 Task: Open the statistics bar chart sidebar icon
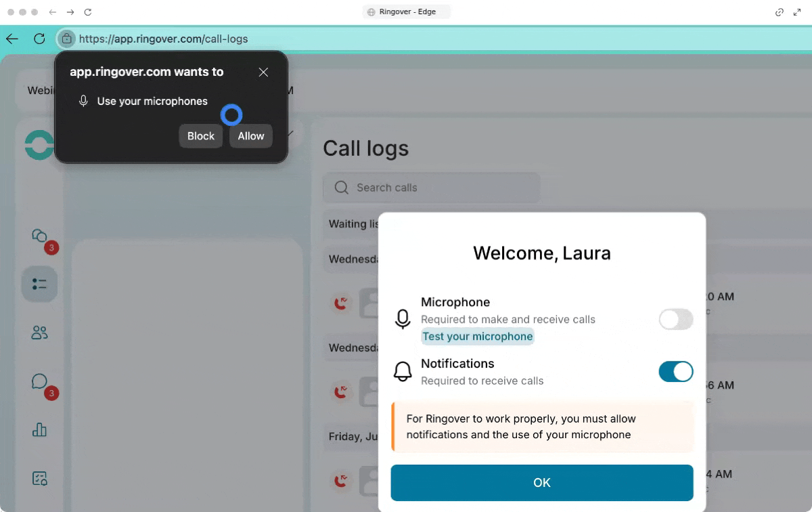39,429
